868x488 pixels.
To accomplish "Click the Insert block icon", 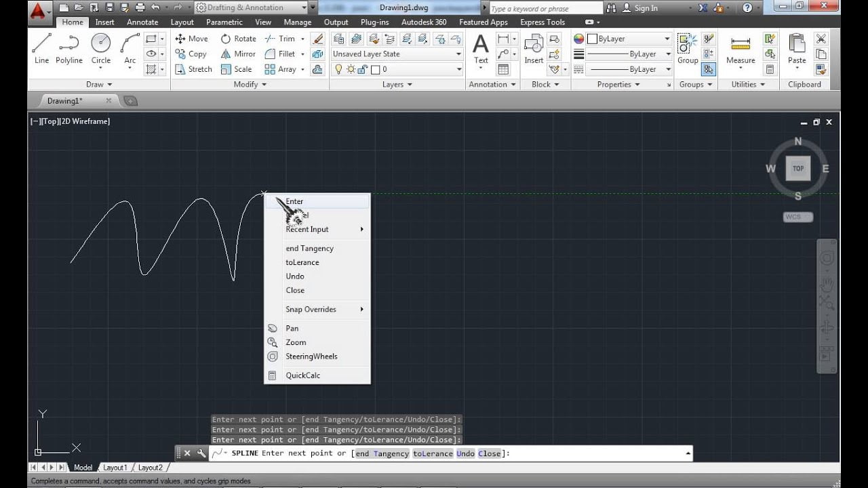I will 534,49.
